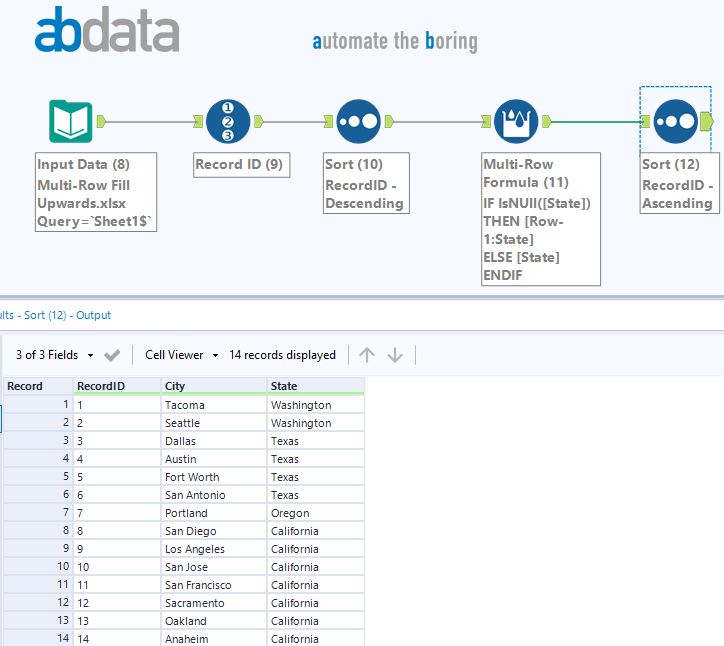724x646 pixels.
Task: Click the California cell in San Diego row
Action: pyautogui.click(x=316, y=531)
